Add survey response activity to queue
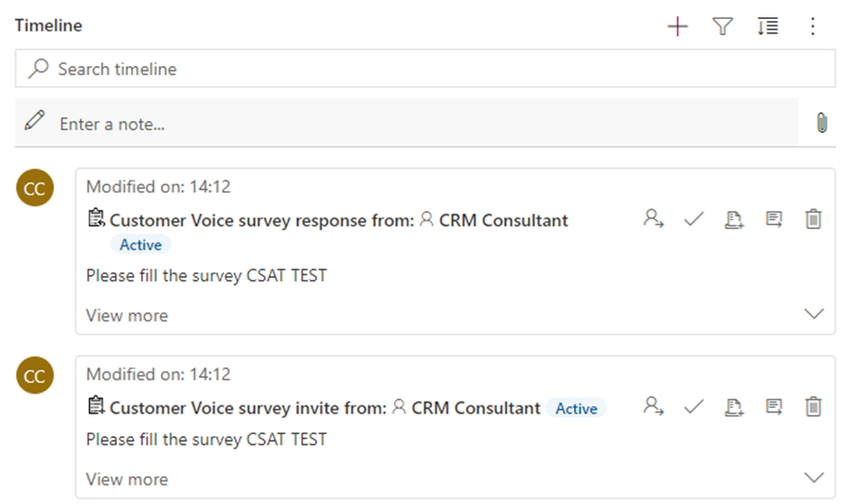The image size is (851, 504). point(734,219)
